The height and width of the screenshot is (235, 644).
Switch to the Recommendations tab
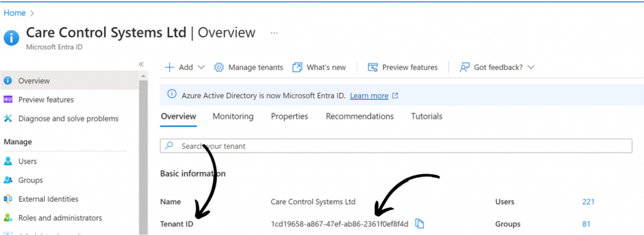pos(360,116)
